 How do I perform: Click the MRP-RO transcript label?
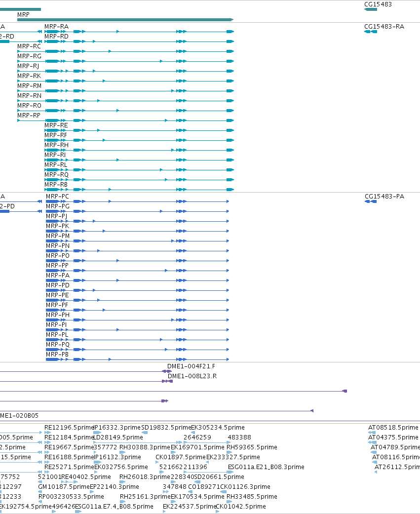(29, 105)
